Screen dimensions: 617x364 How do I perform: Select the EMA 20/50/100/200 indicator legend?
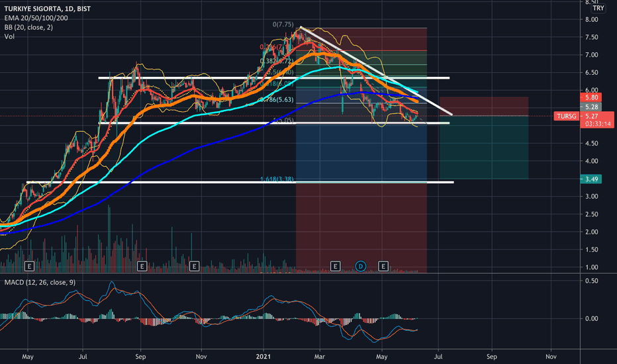click(36, 18)
